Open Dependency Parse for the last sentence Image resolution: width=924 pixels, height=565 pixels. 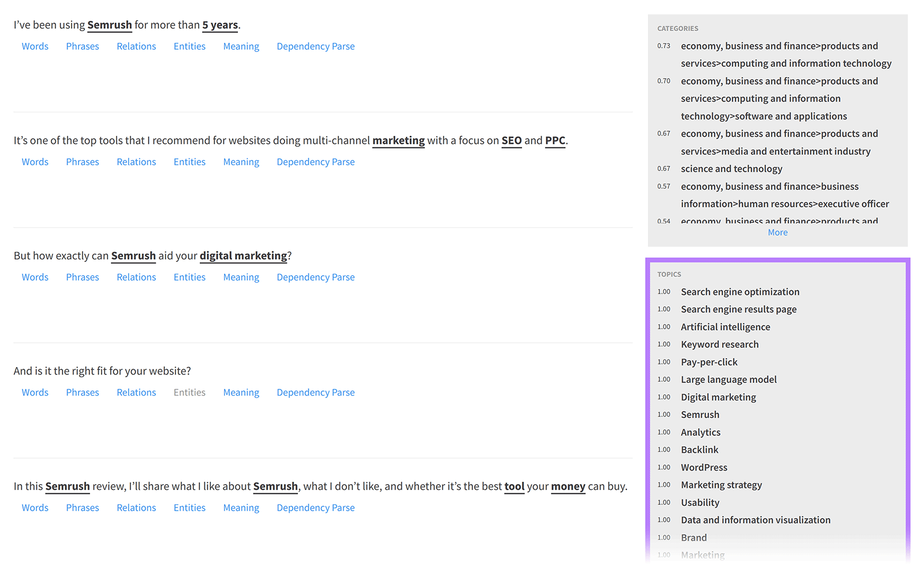[x=315, y=507]
